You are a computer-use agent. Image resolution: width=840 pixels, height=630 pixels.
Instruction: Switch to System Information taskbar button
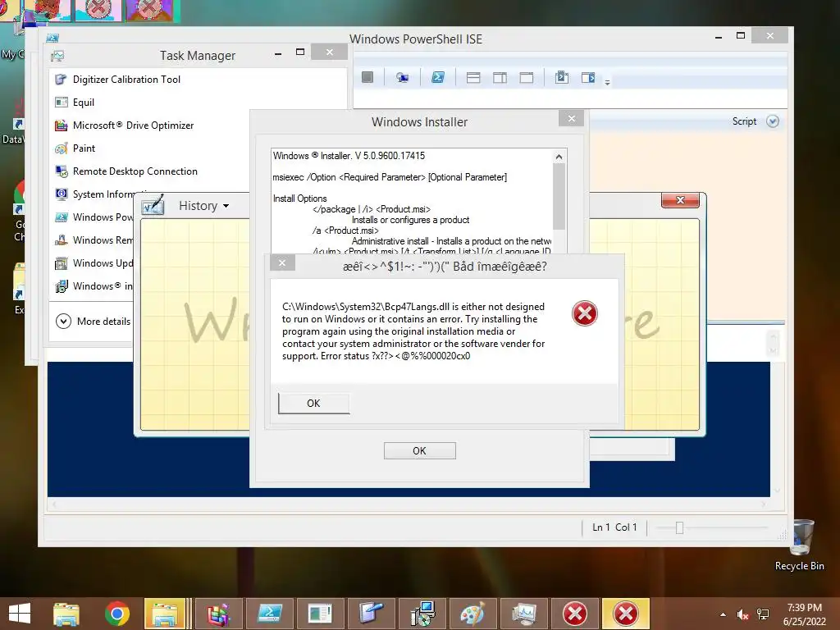[321, 614]
